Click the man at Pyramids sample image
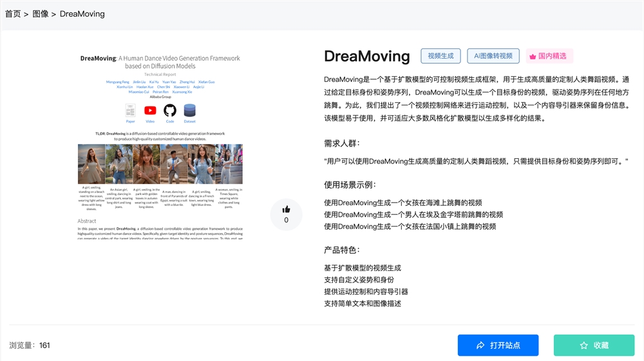Image resolution: width=644 pixels, height=361 pixels. coord(174,164)
